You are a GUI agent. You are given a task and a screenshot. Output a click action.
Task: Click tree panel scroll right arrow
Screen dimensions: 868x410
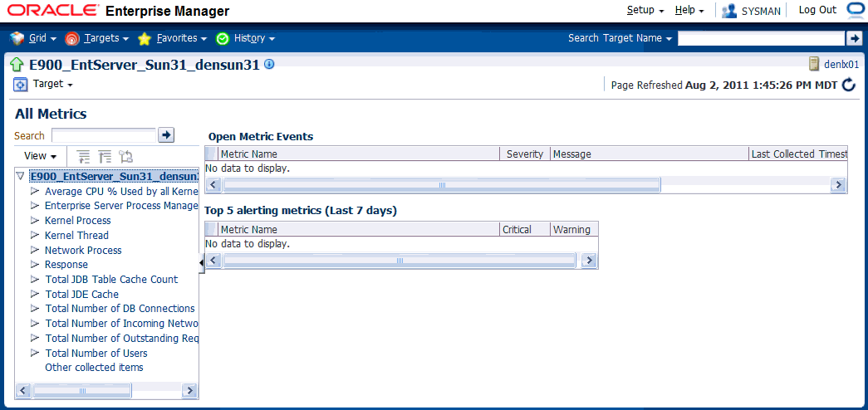point(190,390)
